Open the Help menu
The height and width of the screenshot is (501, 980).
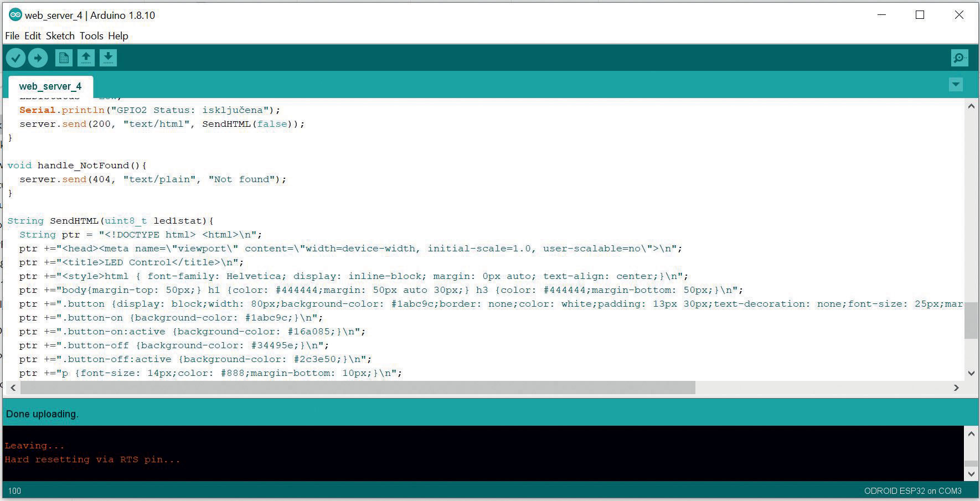pos(118,36)
